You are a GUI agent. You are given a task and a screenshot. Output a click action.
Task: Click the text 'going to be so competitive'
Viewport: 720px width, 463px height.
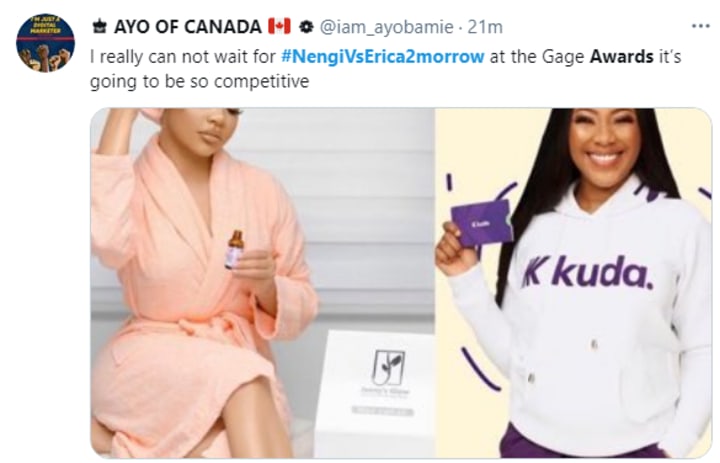199,81
